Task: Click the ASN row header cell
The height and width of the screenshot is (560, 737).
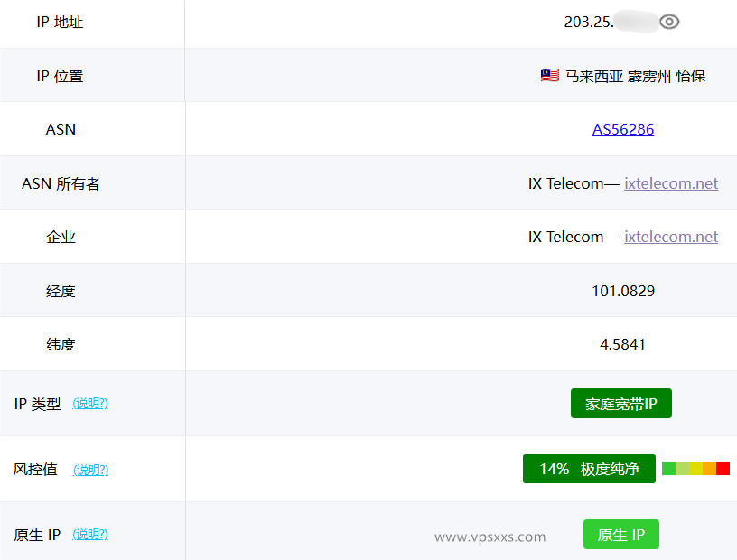Action: point(61,129)
